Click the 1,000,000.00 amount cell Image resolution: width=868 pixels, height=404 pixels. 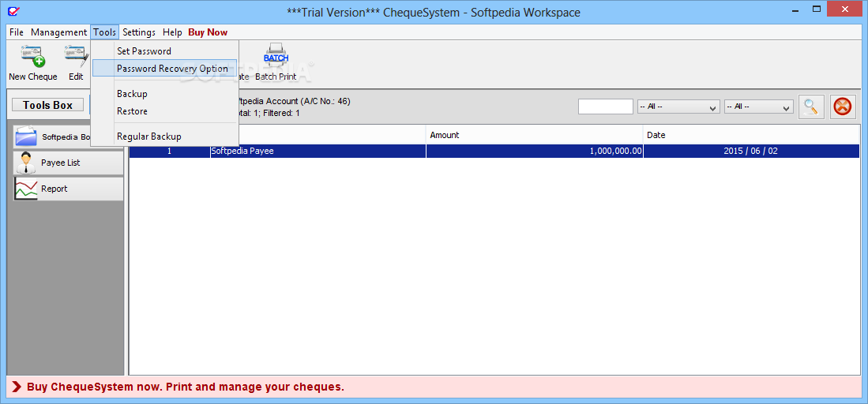click(534, 151)
